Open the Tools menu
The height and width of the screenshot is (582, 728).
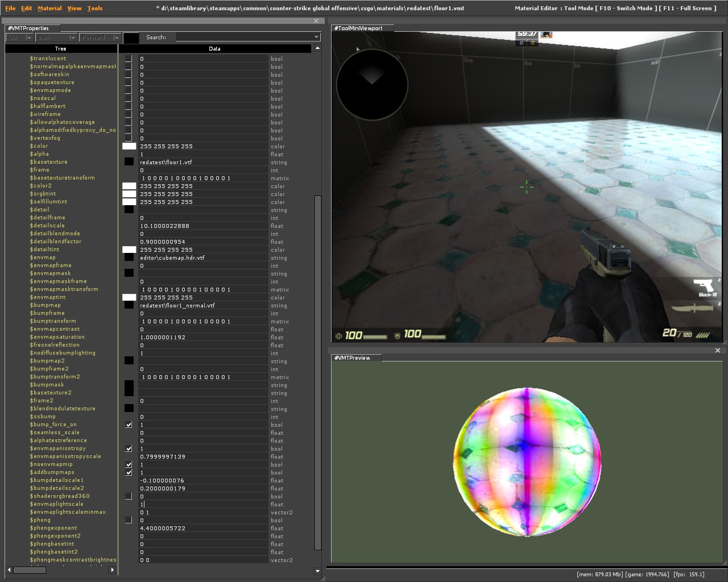click(x=95, y=9)
